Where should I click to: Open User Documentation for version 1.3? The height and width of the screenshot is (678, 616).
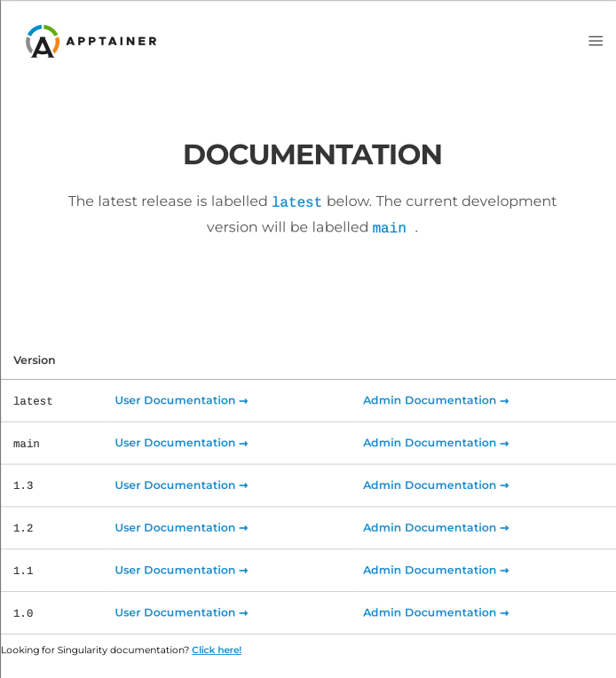[181, 485]
